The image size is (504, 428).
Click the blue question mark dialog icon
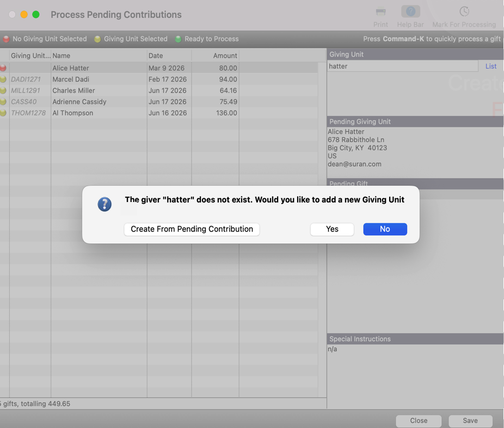click(105, 204)
